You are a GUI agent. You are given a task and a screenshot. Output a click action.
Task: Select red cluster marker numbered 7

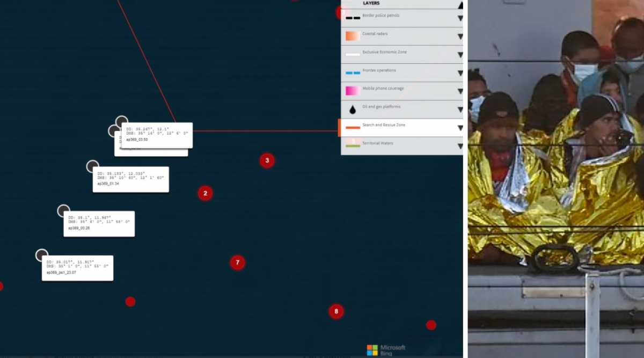[237, 262]
